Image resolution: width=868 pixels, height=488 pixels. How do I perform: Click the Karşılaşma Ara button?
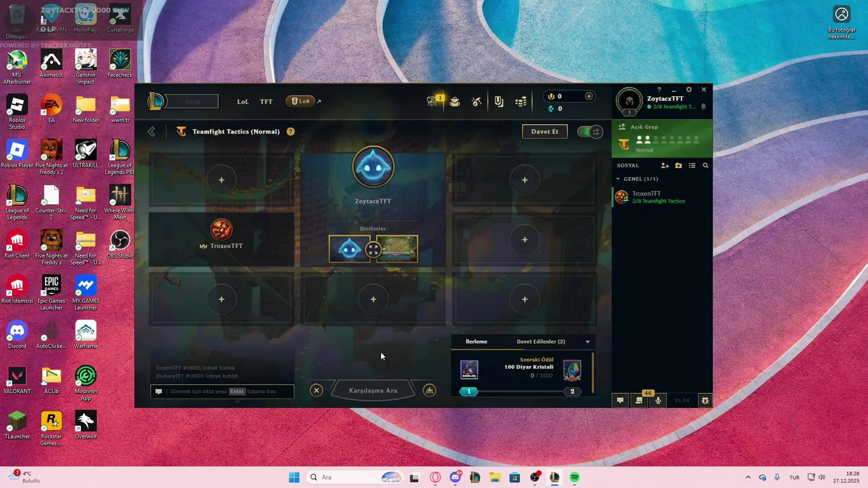coord(373,390)
